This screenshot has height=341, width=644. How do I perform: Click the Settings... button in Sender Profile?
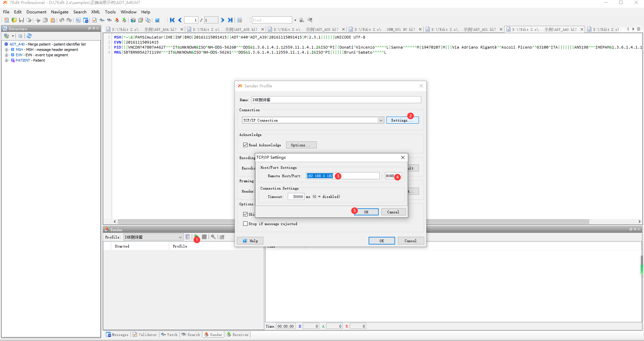point(402,120)
